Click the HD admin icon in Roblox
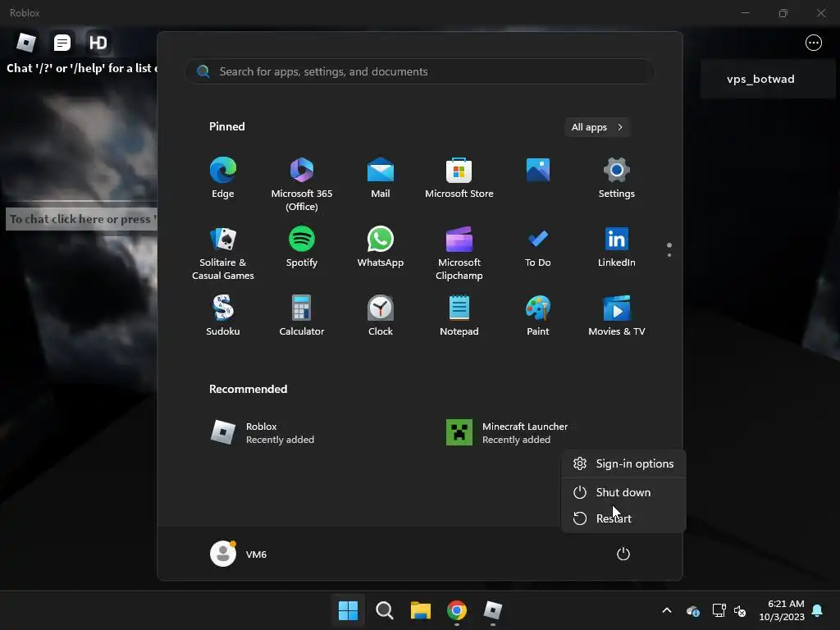The height and width of the screenshot is (630, 840). 98,43
